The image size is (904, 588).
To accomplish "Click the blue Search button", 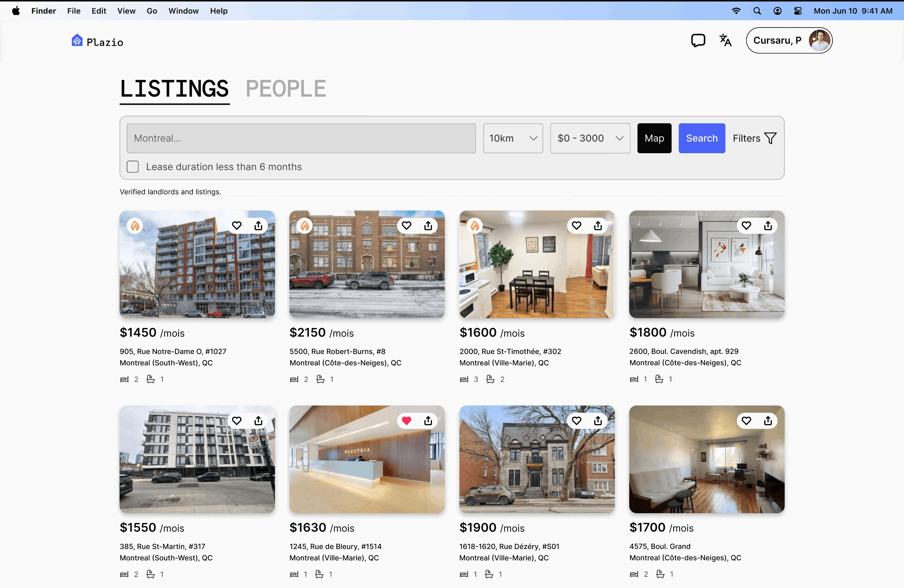I will click(x=701, y=138).
